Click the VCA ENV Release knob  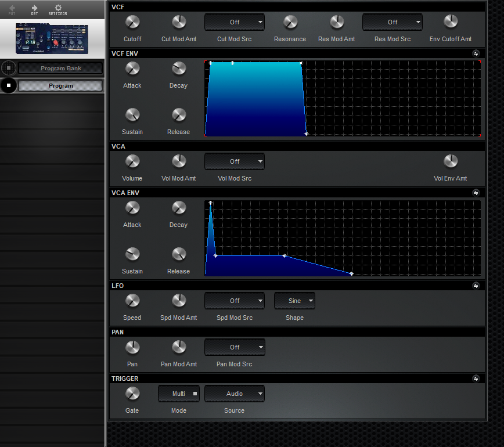(x=179, y=254)
